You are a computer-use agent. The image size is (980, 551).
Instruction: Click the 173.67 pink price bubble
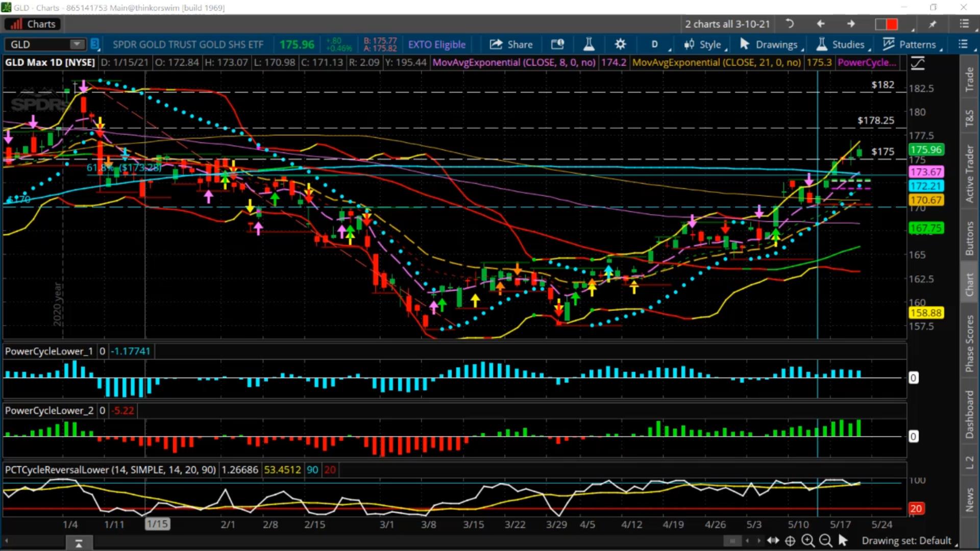(x=926, y=172)
